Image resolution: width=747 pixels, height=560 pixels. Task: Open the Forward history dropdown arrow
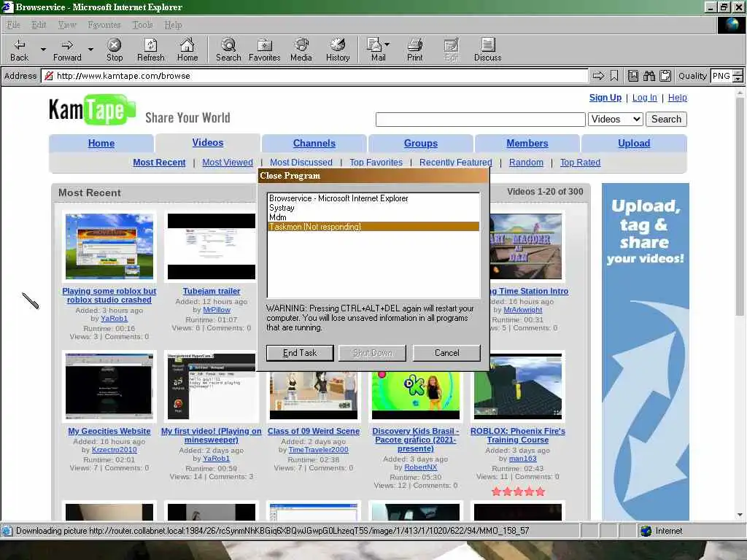coord(90,49)
